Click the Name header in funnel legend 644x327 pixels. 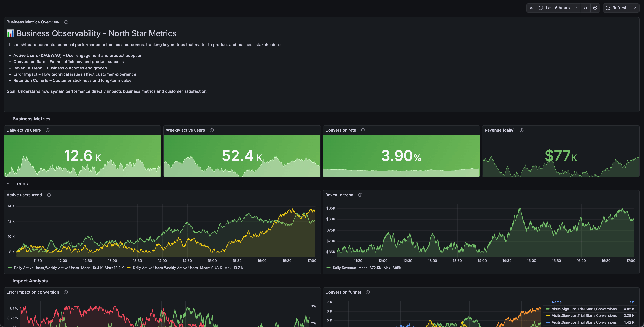tap(556, 302)
